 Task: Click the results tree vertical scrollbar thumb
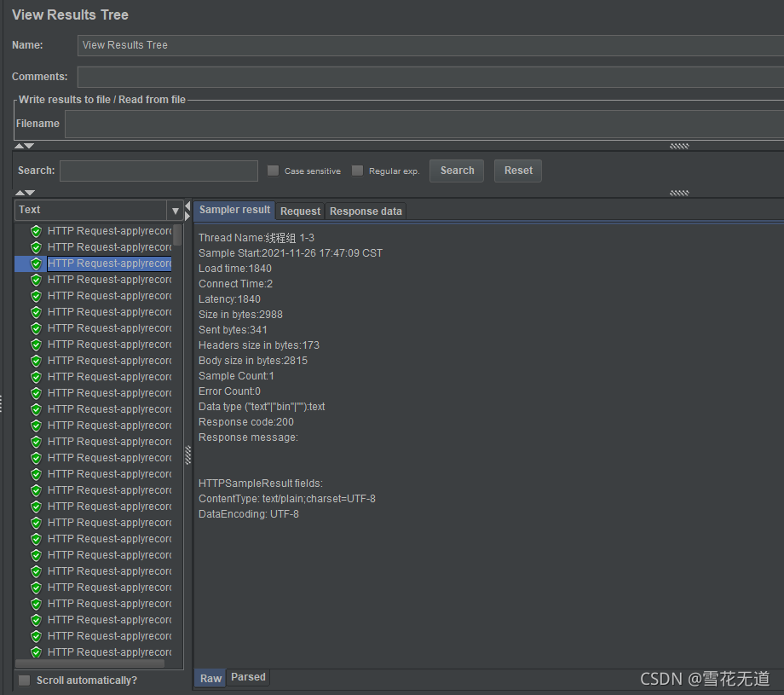point(177,235)
